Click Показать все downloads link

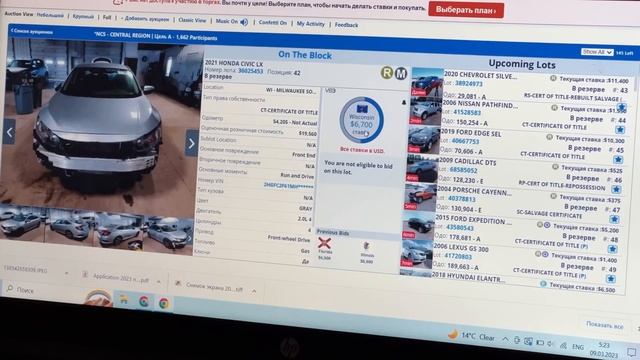(x=604, y=325)
